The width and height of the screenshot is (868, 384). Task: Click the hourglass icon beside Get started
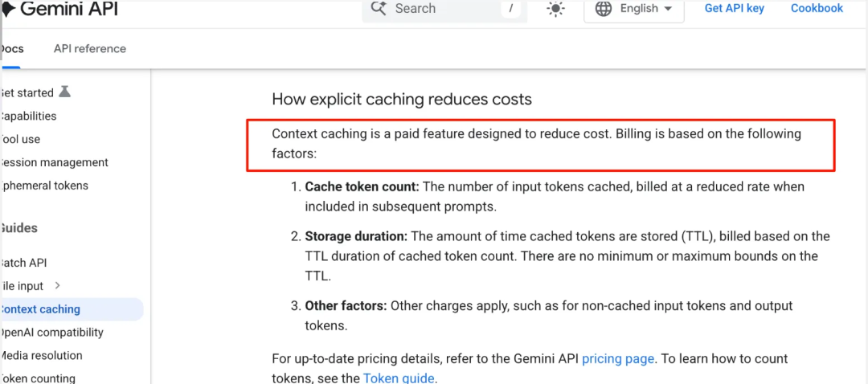tap(65, 92)
